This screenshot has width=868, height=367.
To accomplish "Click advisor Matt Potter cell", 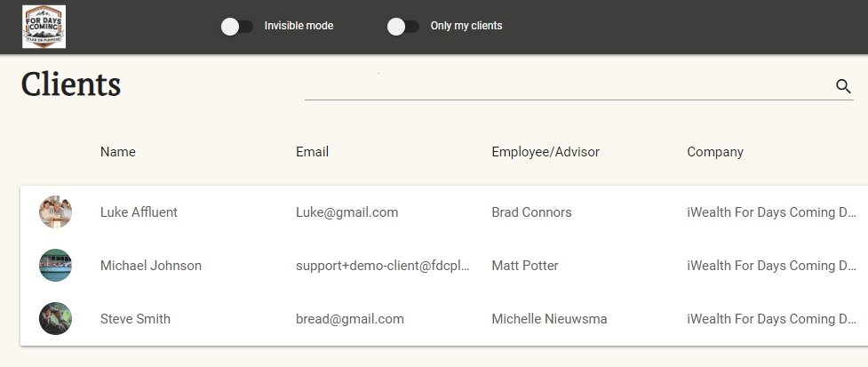I will tap(525, 266).
